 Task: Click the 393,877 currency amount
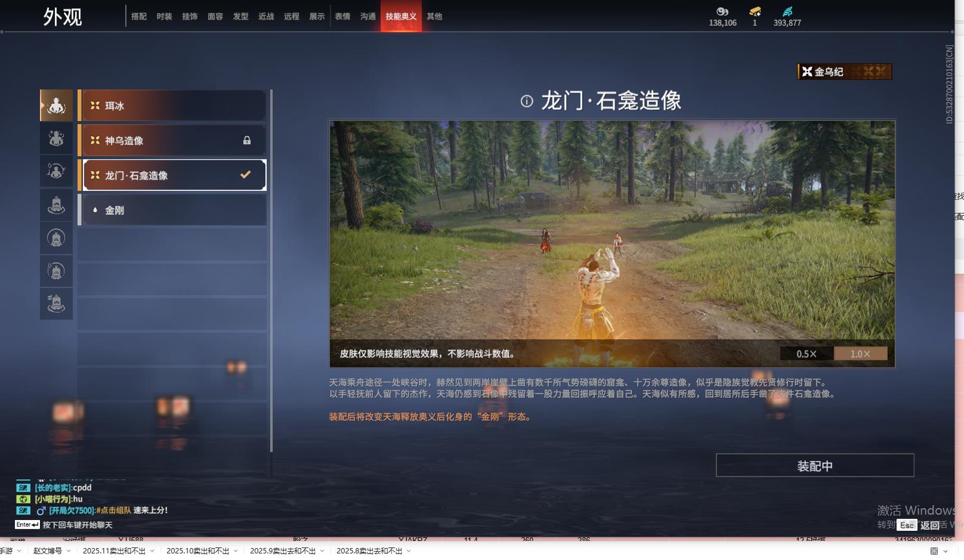coord(787,23)
